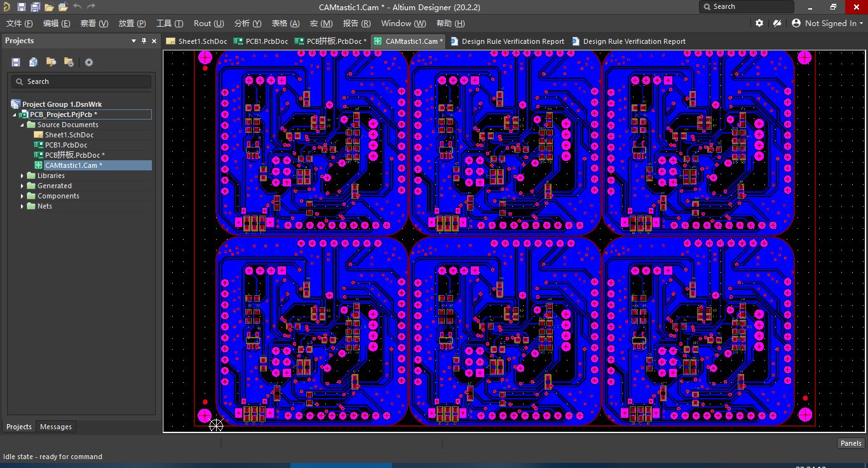
Task: Click the Save All toolbar icon
Action: tap(35, 6)
